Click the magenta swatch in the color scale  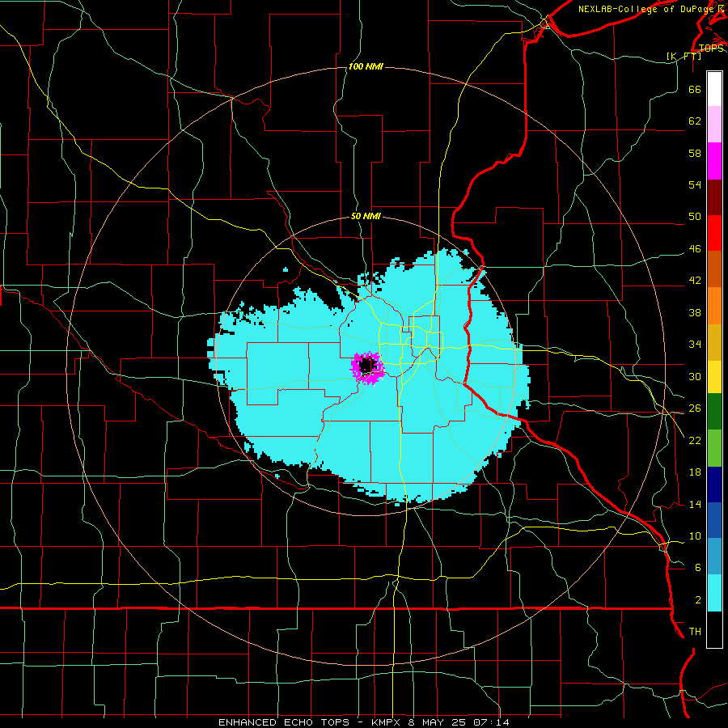click(714, 161)
